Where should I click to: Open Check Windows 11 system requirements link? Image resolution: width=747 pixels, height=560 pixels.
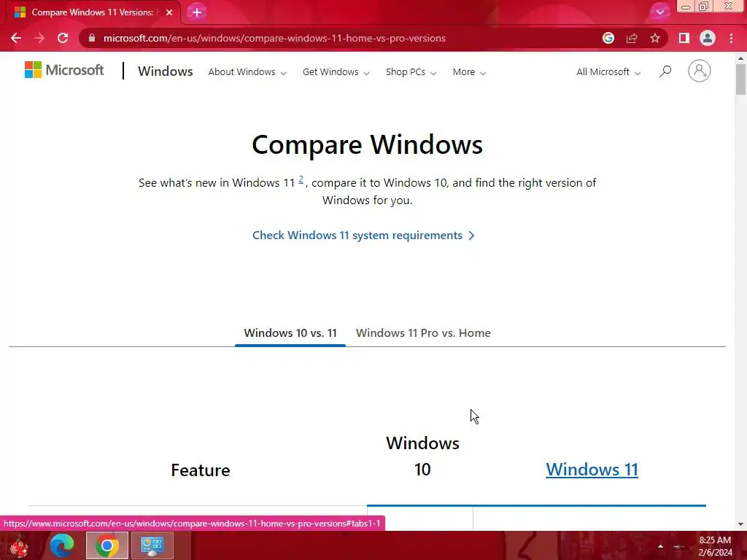click(363, 236)
